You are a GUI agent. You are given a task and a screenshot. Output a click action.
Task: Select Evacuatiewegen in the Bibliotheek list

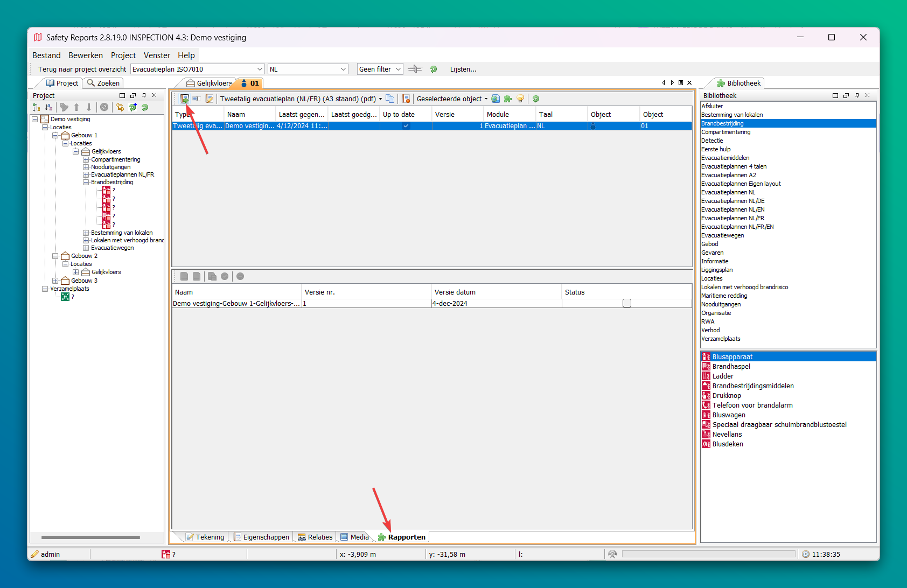tap(722, 236)
